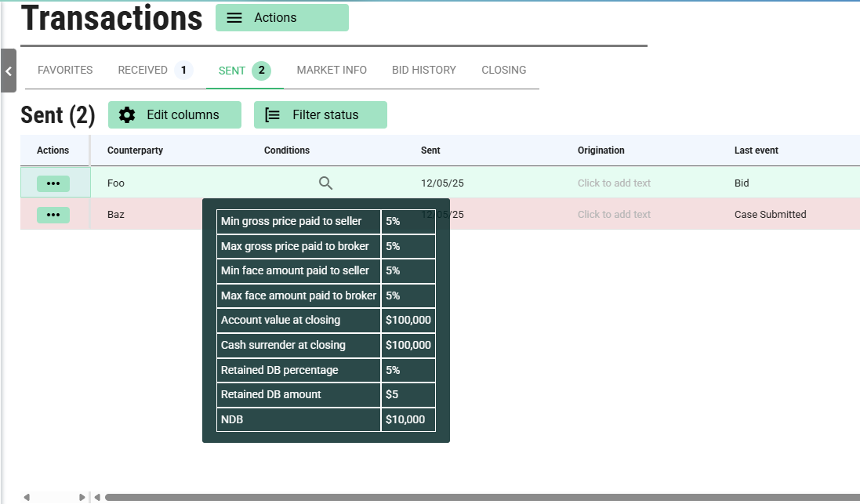Click the gear icon on Edit columns
Image resolution: width=860 pixels, height=504 pixels.
(127, 115)
